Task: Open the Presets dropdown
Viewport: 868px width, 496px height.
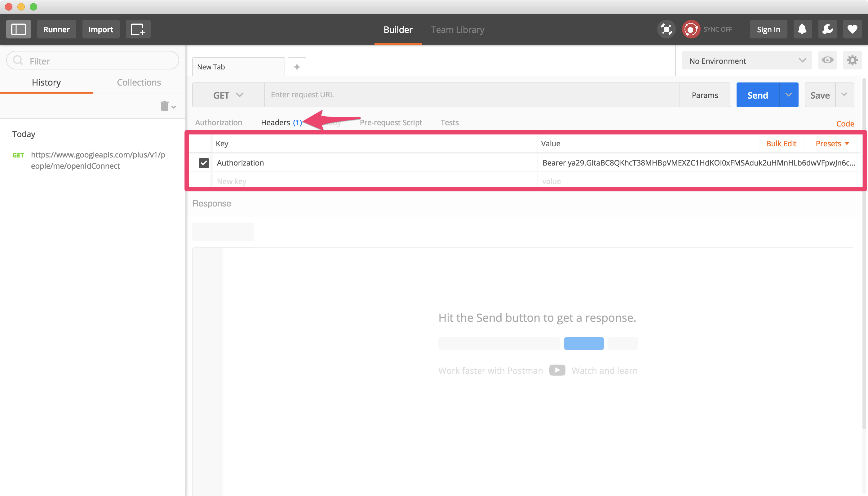Action: [832, 144]
